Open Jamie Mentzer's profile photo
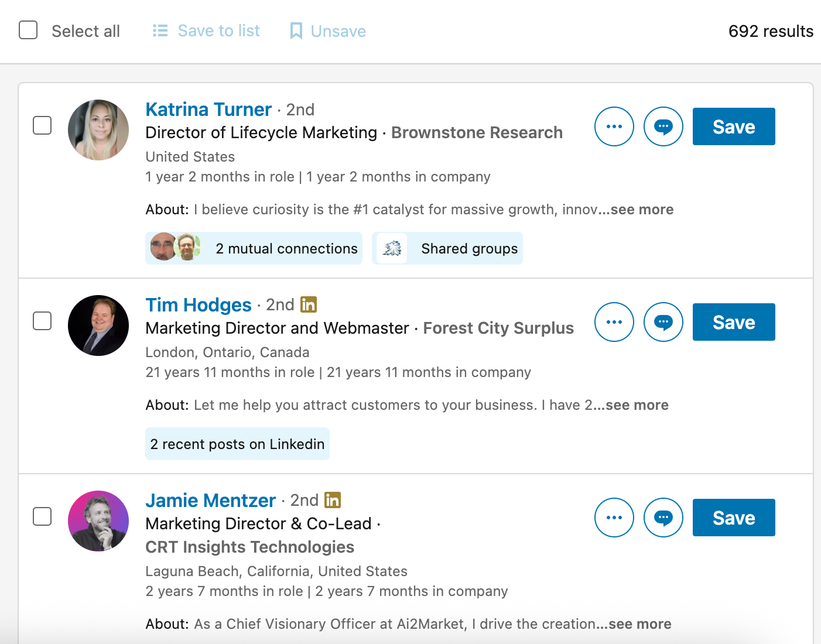This screenshot has width=821, height=644. tap(98, 521)
